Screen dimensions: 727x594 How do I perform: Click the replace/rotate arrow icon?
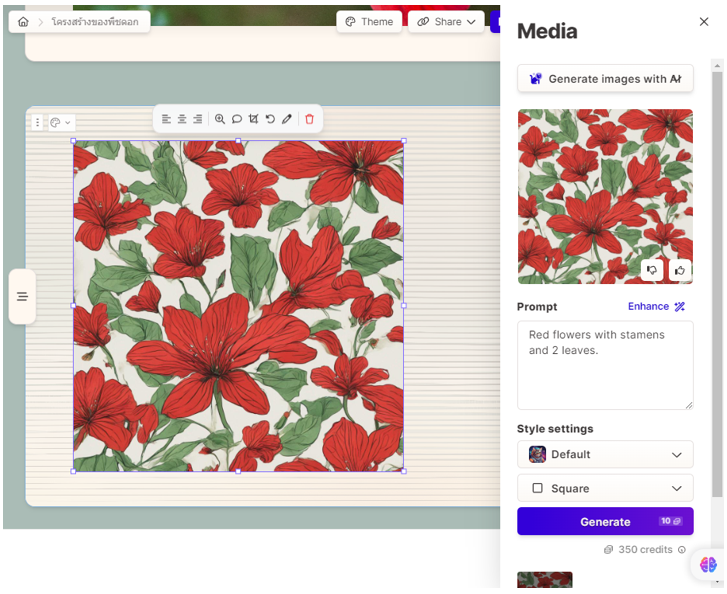(x=270, y=119)
